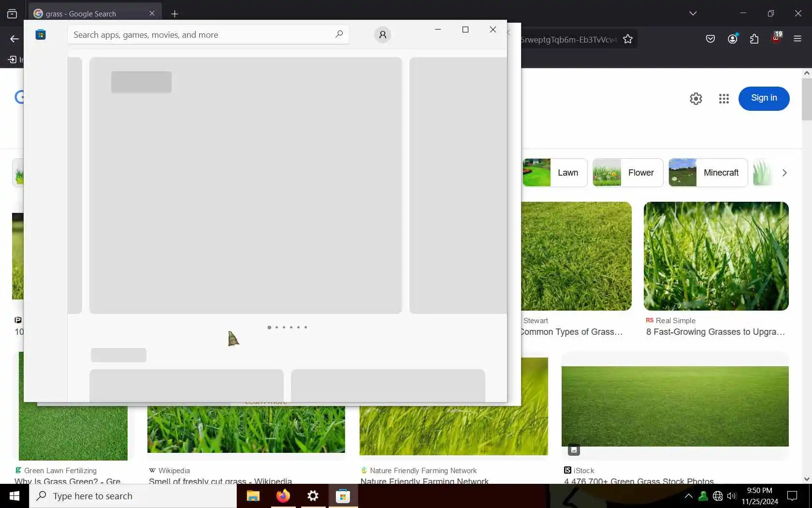Open the volume speaker tray icon
The image size is (812, 508).
731,496
